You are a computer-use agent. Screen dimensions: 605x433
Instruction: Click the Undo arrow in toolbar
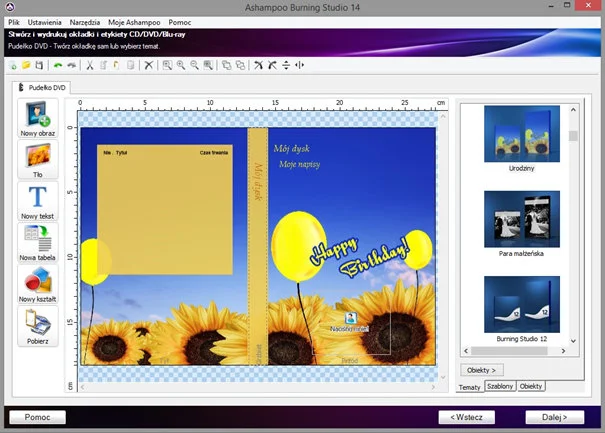pyautogui.click(x=58, y=65)
